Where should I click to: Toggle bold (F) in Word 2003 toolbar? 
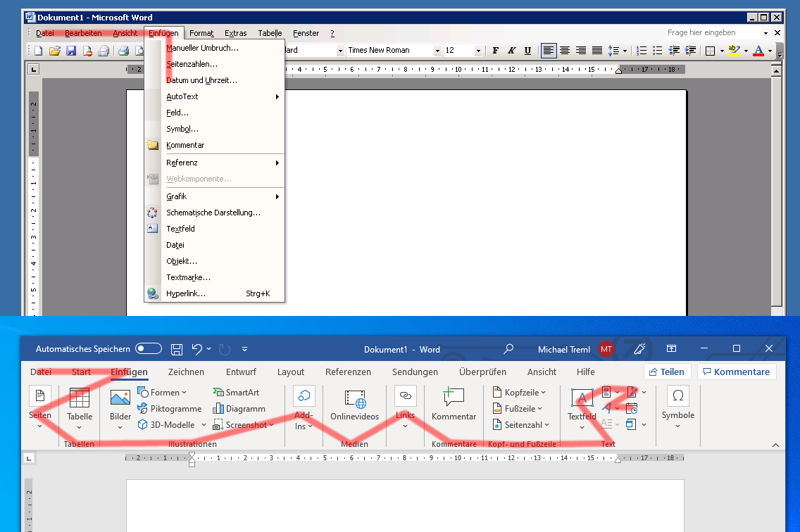495,51
